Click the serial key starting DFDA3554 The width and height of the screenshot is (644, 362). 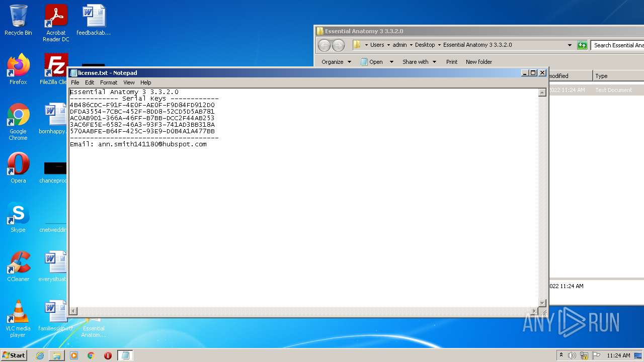142,112
